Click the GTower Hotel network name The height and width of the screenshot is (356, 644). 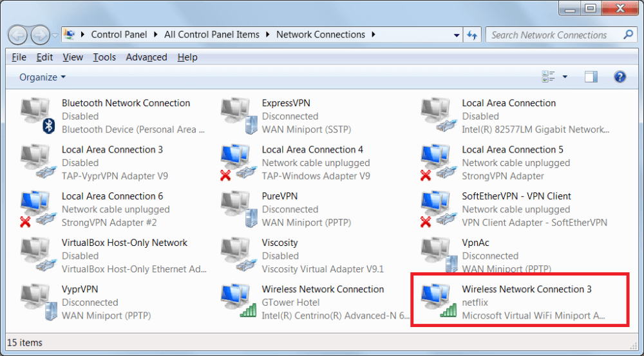click(x=290, y=303)
